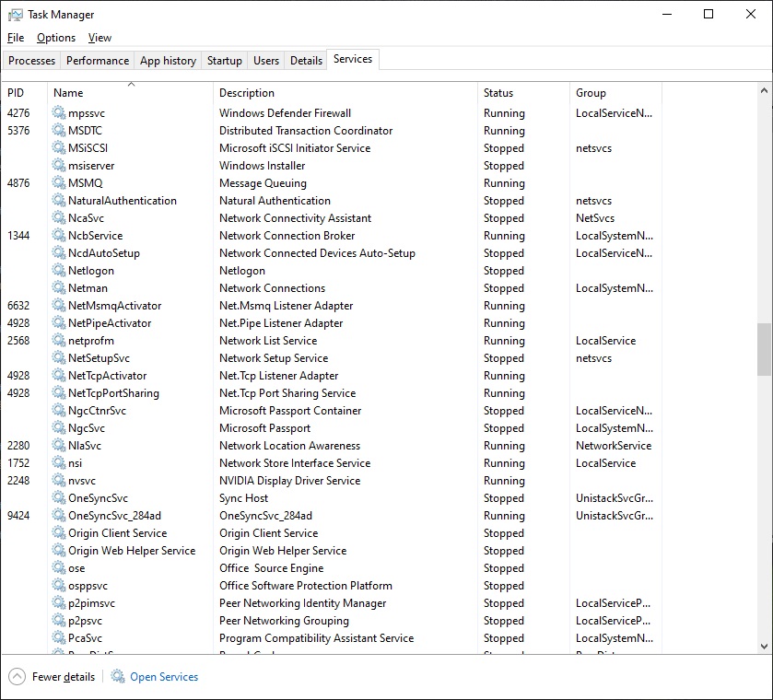Click the scrollbar down arrow
The width and height of the screenshot is (773, 700).
(x=764, y=647)
